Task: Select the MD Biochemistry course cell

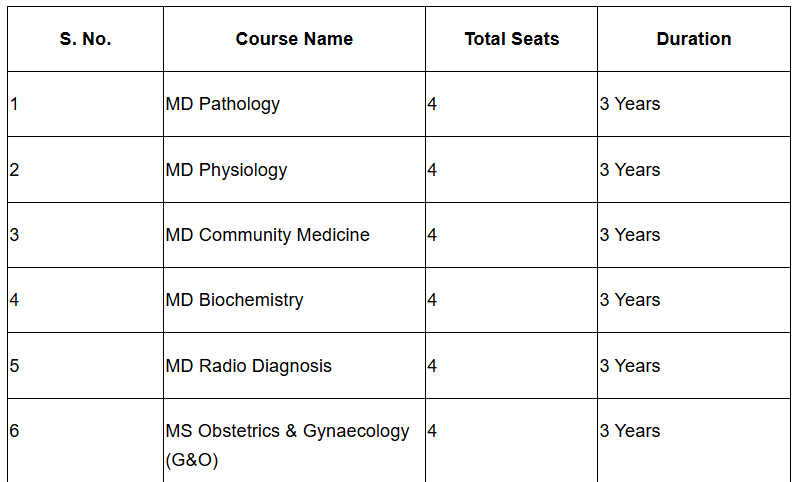Action: tap(234, 300)
